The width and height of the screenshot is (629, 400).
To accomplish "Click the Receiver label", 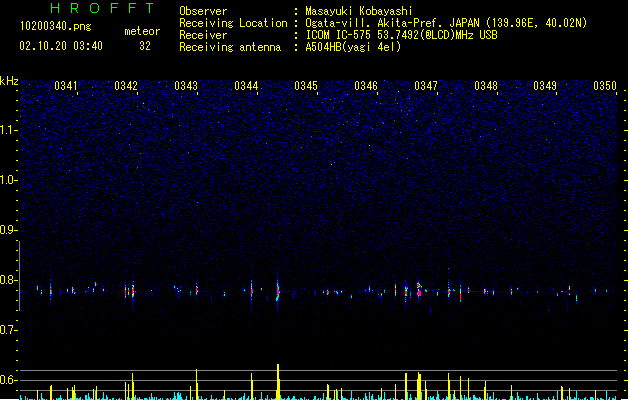I will click(x=203, y=35).
